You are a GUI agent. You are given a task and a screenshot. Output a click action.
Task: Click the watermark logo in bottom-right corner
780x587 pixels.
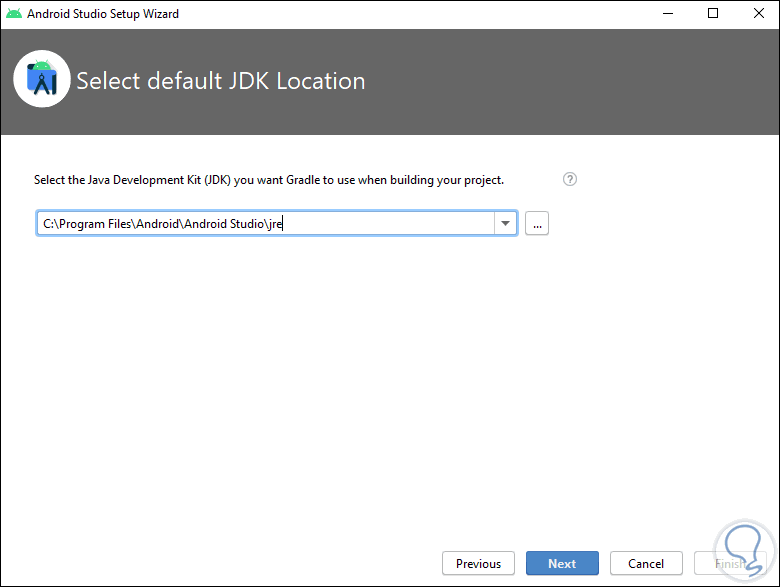pyautogui.click(x=741, y=548)
